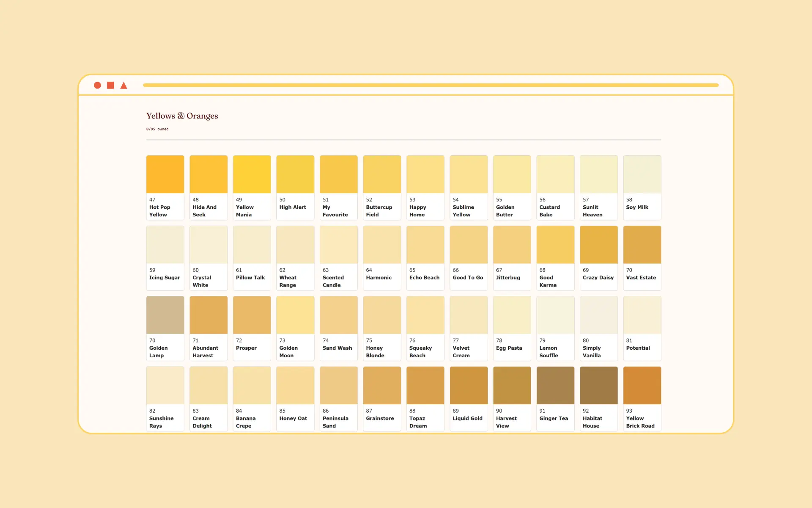The height and width of the screenshot is (508, 812).
Task: Click the red triangle window icon
Action: coord(123,85)
